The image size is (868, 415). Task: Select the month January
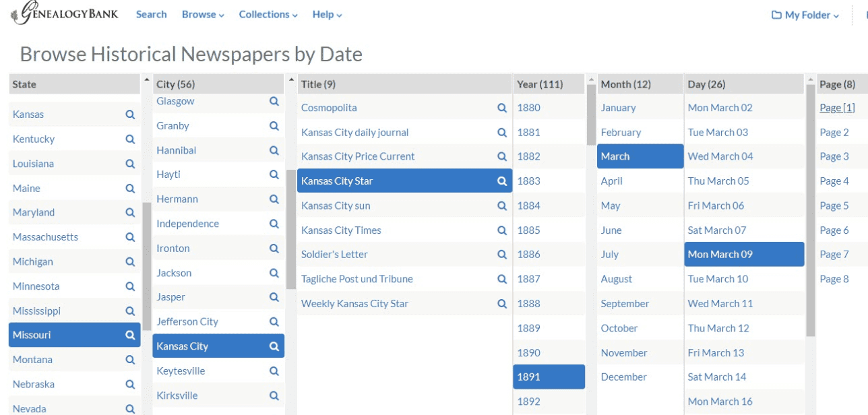618,108
